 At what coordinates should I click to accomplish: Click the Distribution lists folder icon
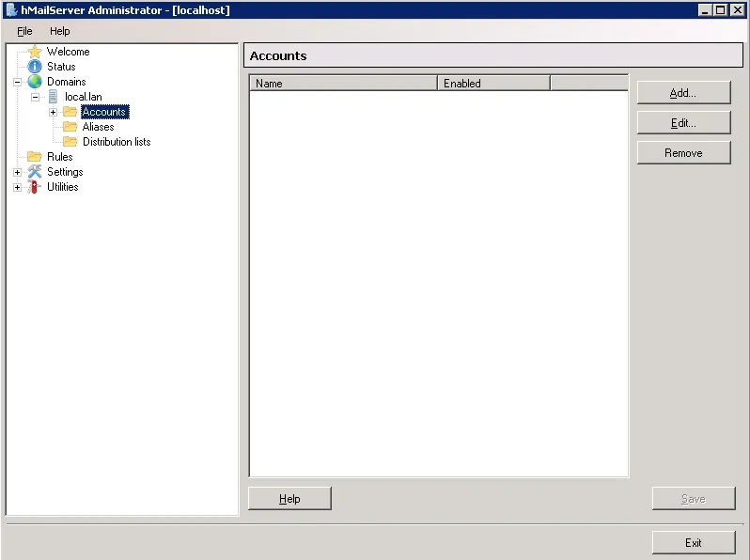pos(70,142)
